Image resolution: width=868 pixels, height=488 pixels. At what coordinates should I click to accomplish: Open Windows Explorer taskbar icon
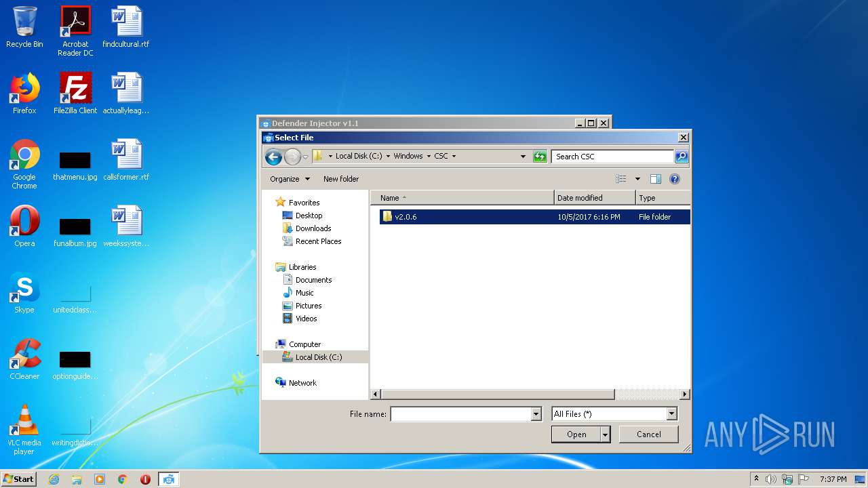77,479
